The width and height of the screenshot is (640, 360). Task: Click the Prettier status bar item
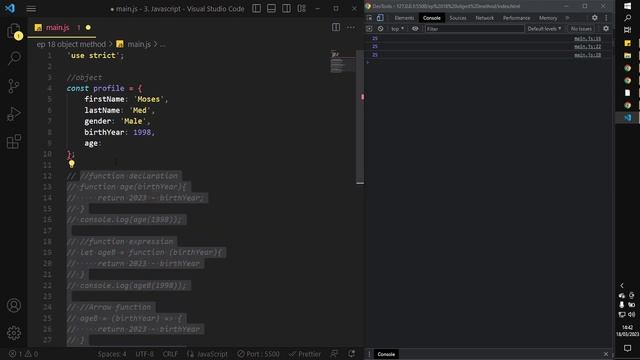[x=305, y=354]
